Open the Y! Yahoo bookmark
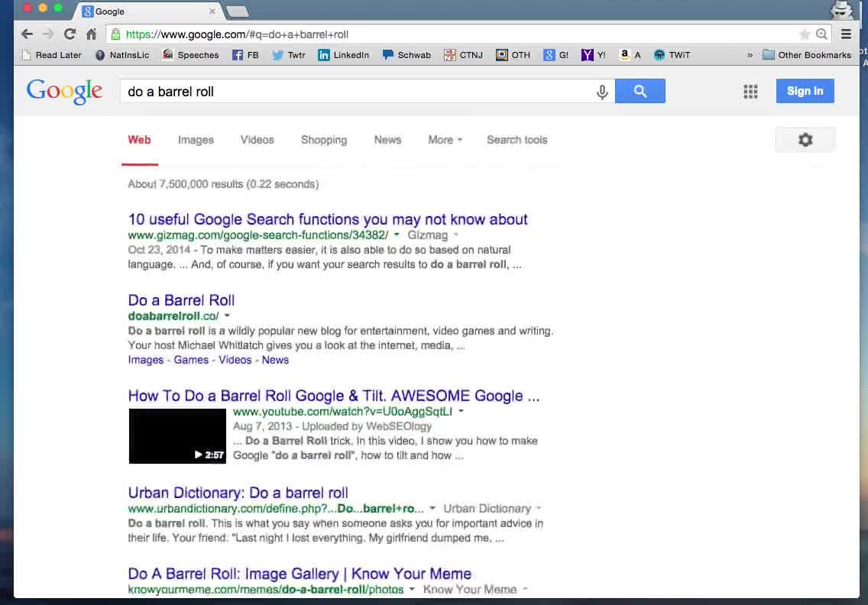Screen dimensions: 868x605 coord(594,55)
